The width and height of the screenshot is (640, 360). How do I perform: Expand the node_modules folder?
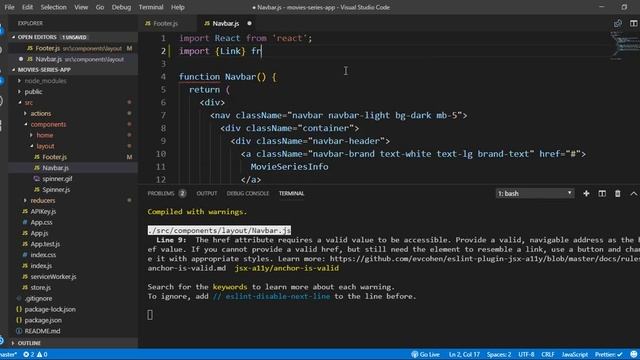click(x=45, y=81)
